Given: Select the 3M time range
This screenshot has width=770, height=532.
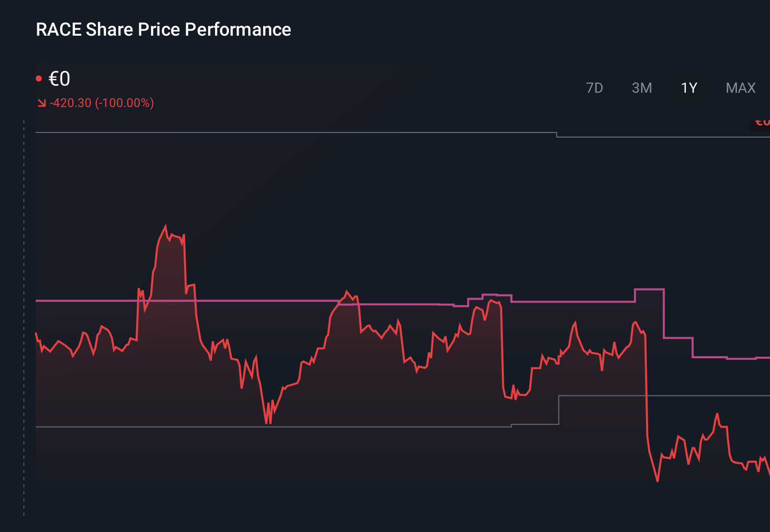Looking at the screenshot, I should click(642, 88).
